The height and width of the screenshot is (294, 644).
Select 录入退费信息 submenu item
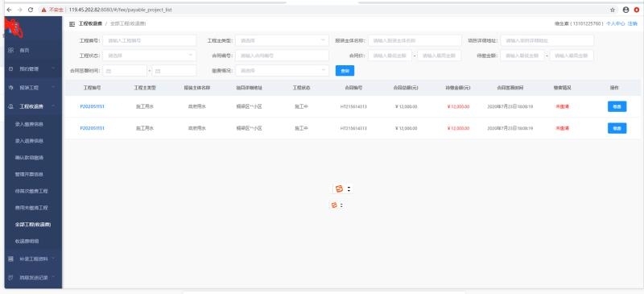(x=29, y=141)
